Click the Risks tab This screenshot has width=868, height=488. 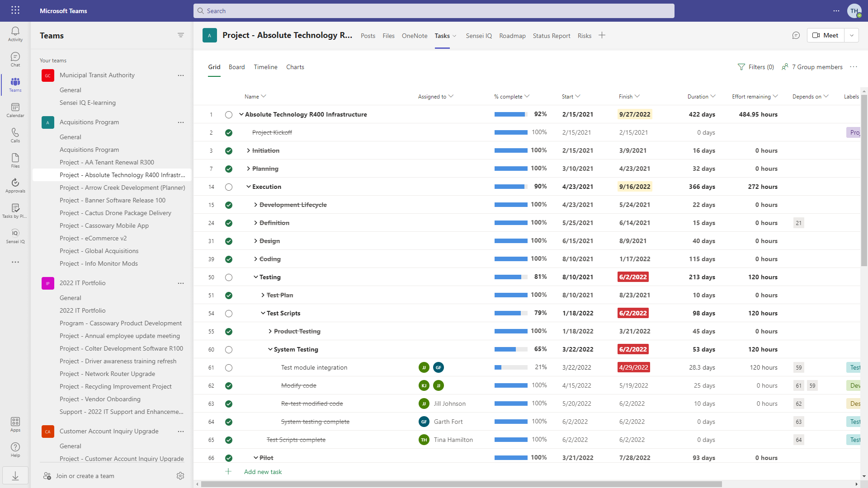tap(583, 35)
